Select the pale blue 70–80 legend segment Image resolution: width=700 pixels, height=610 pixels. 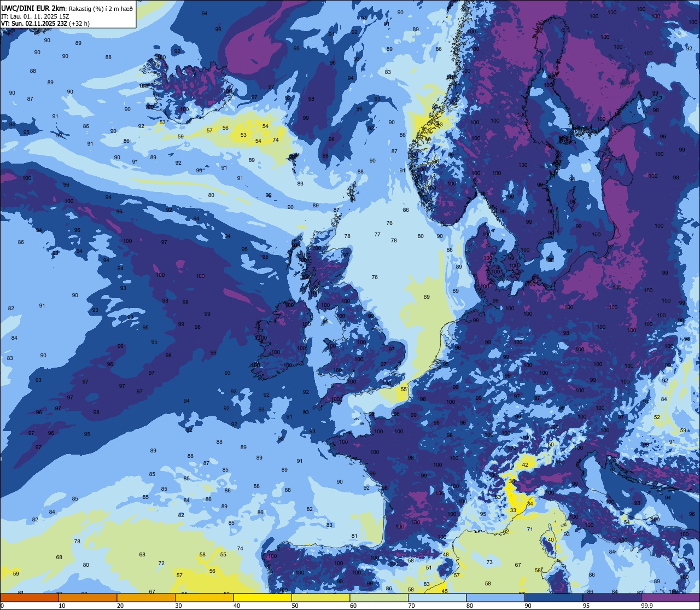tap(437, 598)
